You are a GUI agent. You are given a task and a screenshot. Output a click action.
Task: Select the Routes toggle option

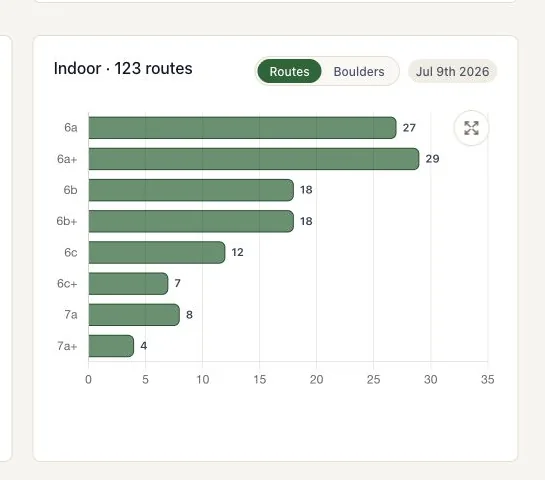coord(289,72)
